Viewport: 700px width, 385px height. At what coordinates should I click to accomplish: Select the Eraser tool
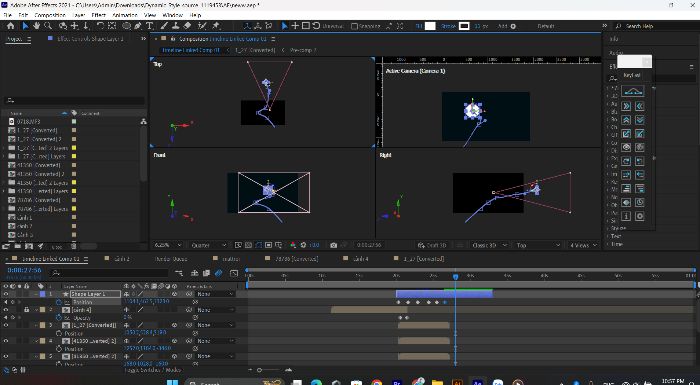click(188, 26)
